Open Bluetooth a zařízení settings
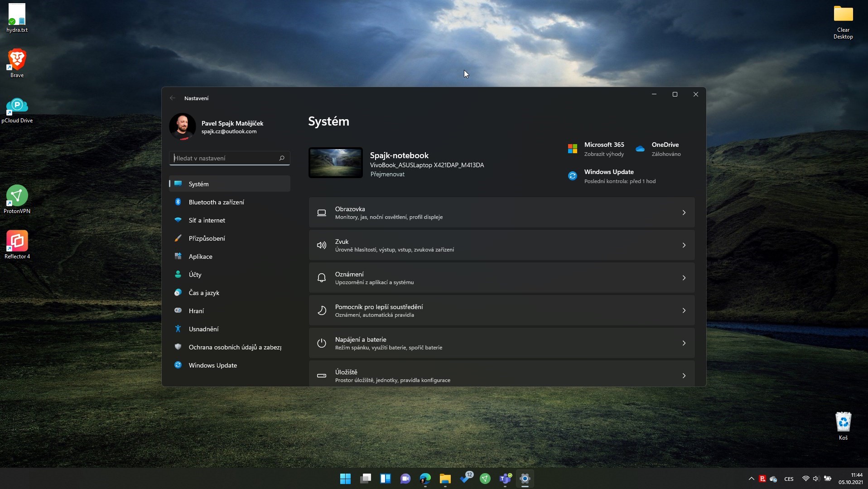 pos(229,202)
